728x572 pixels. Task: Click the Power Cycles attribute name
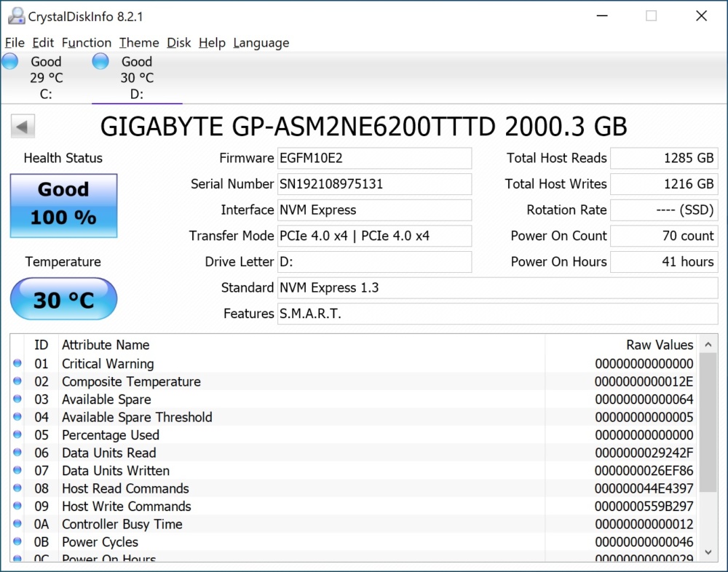tap(100, 542)
